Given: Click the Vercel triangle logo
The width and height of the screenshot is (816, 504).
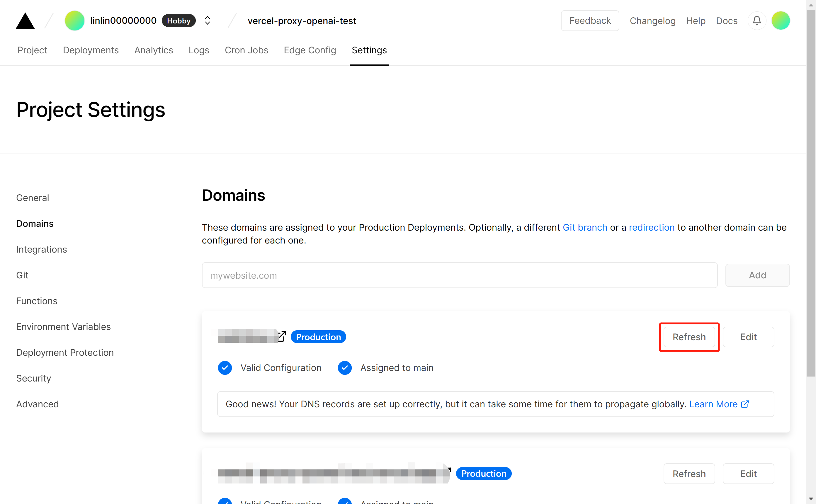Looking at the screenshot, I should pos(25,21).
